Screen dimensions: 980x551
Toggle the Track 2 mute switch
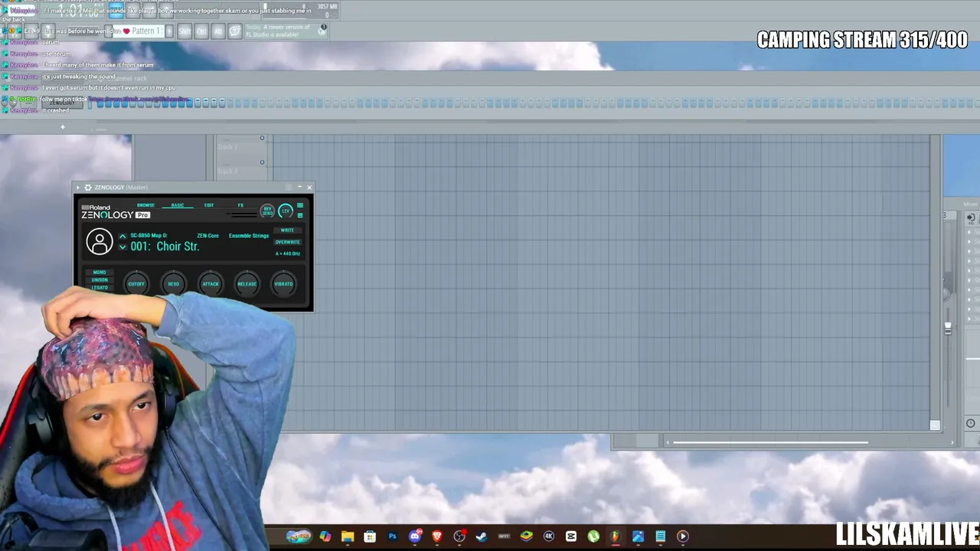pos(262,162)
